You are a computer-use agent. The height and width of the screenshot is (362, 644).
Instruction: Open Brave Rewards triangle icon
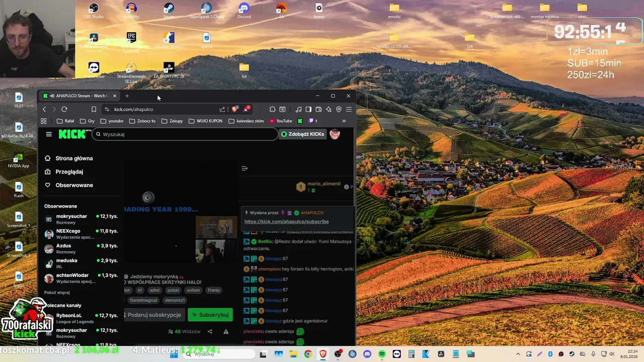247,109
